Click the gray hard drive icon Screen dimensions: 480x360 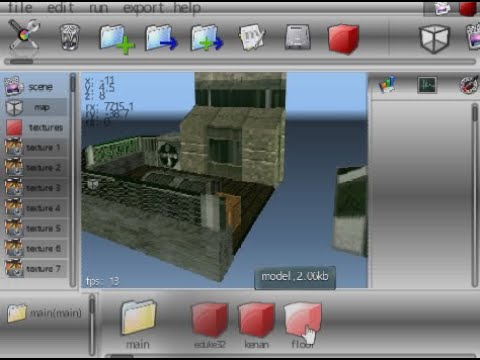point(298,37)
